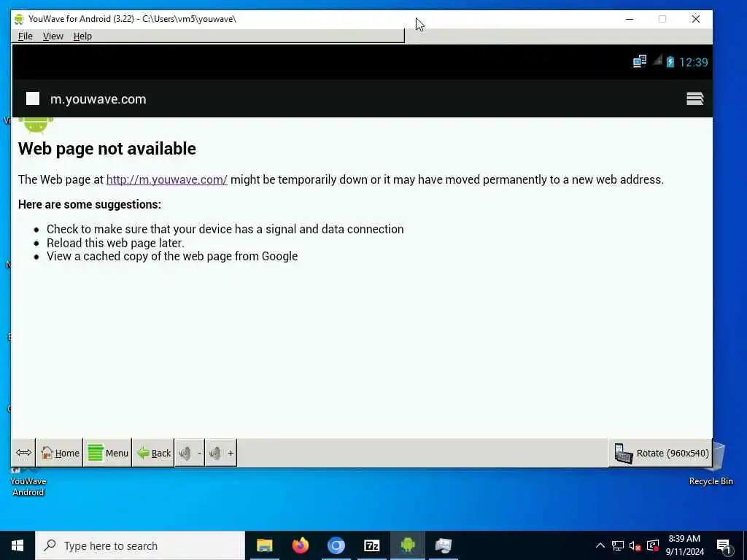The height and width of the screenshot is (560, 747).
Task: Lower the volume with the speaker minus button
Action: (x=190, y=453)
